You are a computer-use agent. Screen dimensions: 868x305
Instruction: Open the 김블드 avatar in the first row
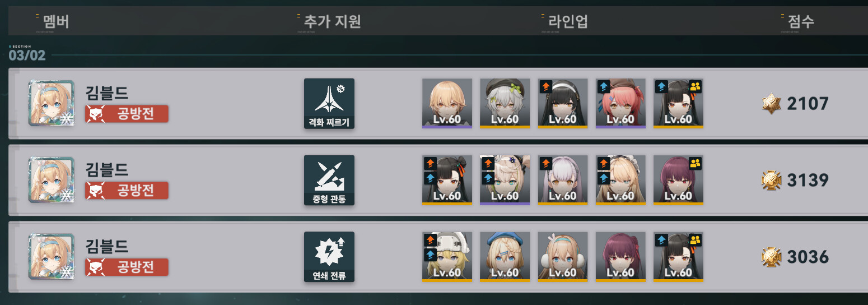click(51, 103)
